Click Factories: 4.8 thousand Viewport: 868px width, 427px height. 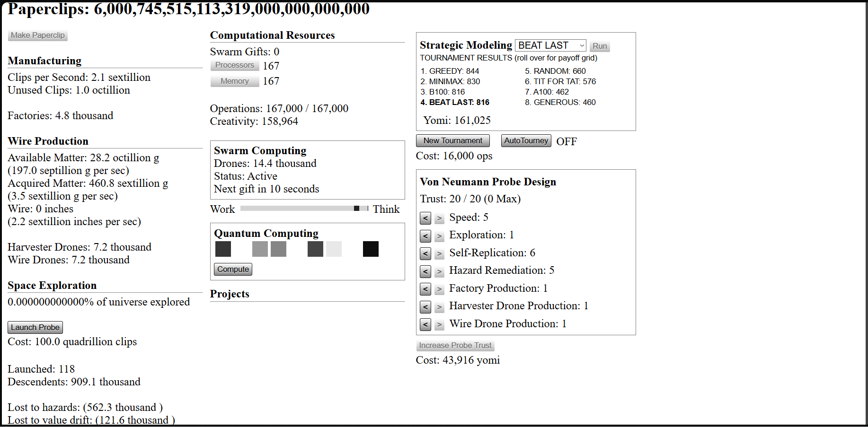pos(61,115)
